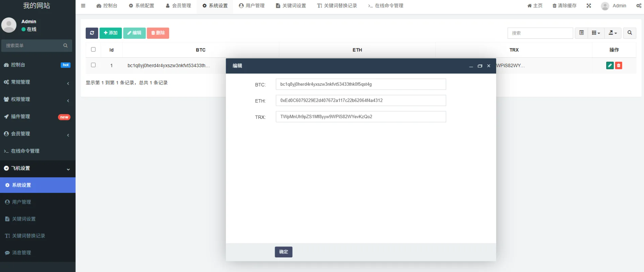644x272 pixels.
Task: Click the 确定 confirm button
Action: (x=284, y=252)
